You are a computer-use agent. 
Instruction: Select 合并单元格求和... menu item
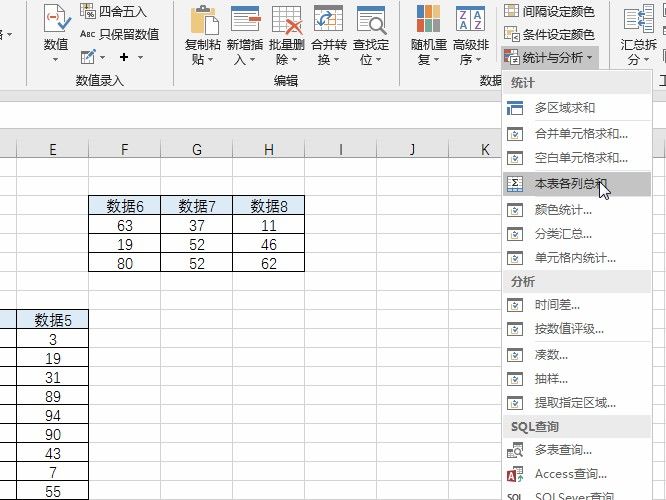click(577, 134)
